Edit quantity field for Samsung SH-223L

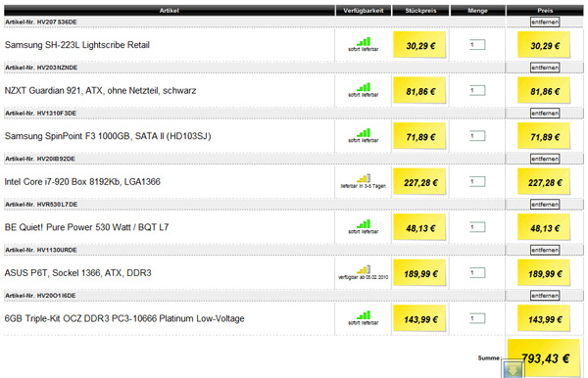477,45
